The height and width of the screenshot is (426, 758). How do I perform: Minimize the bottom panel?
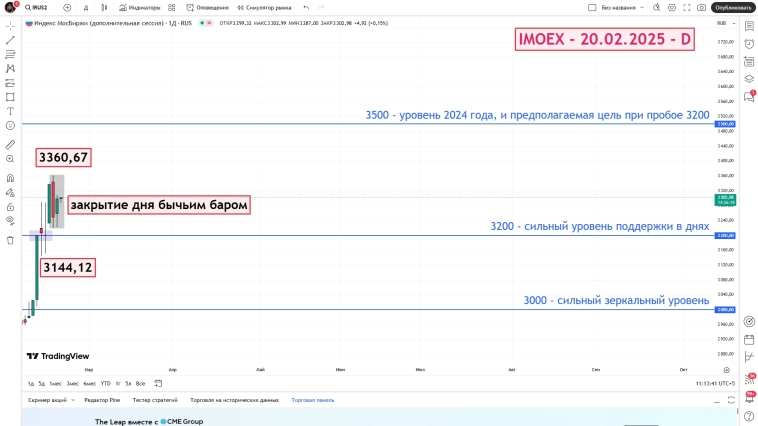point(717,400)
